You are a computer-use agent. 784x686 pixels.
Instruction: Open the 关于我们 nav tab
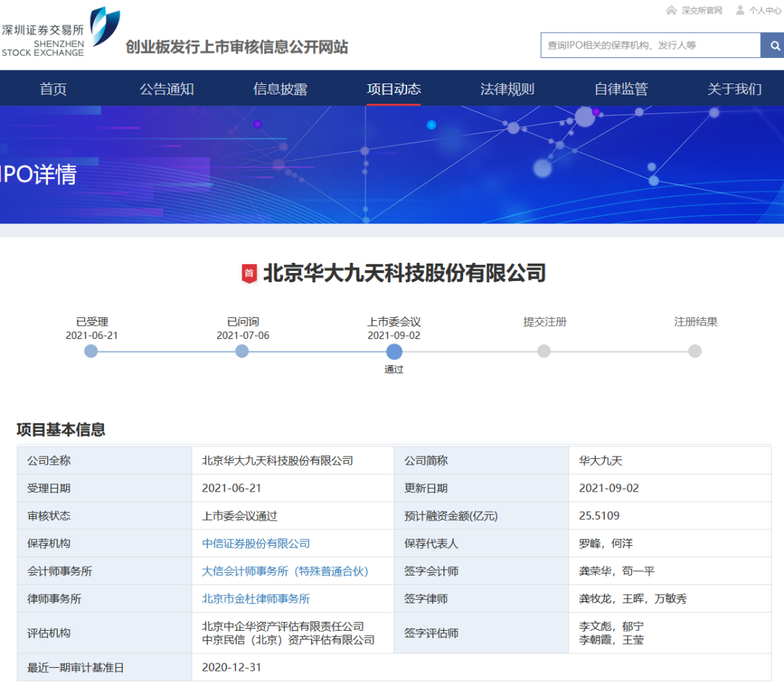tap(735, 89)
